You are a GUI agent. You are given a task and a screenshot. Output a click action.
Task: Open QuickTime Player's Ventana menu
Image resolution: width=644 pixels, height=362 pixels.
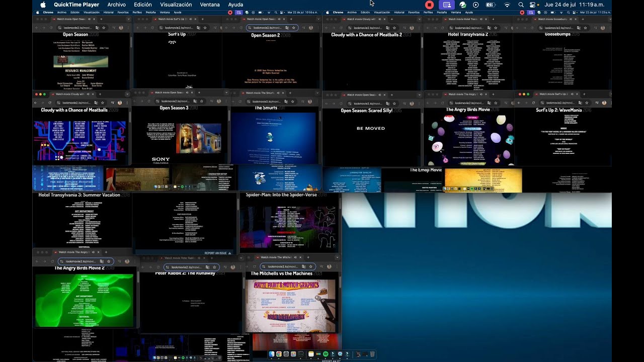(x=210, y=5)
